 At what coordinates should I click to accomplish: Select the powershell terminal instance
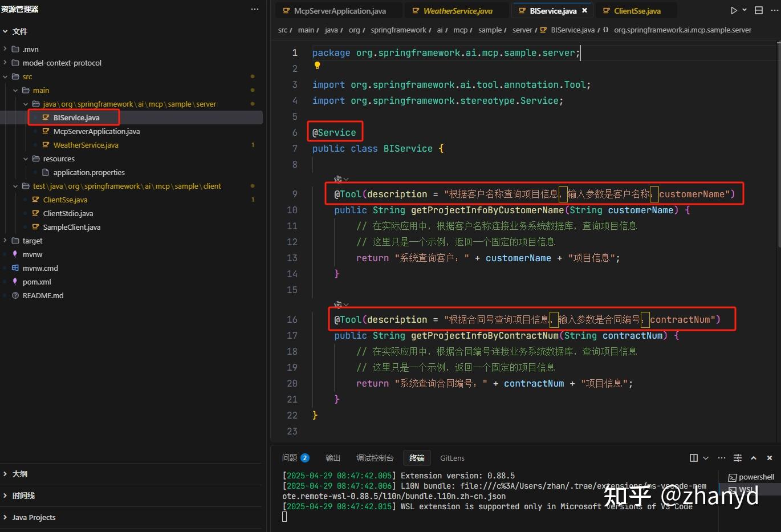[751, 477]
